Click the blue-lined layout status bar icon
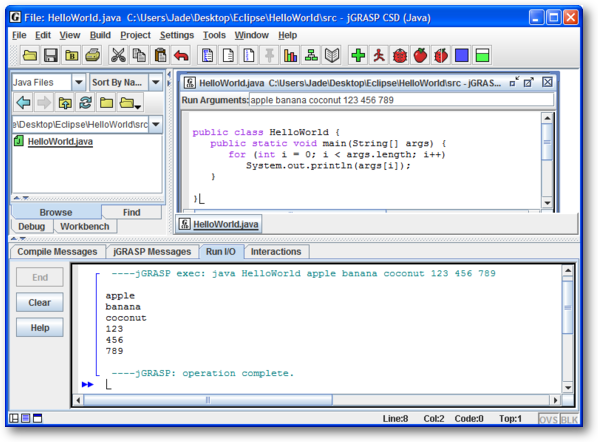This screenshot has width=598, height=442. [26, 418]
